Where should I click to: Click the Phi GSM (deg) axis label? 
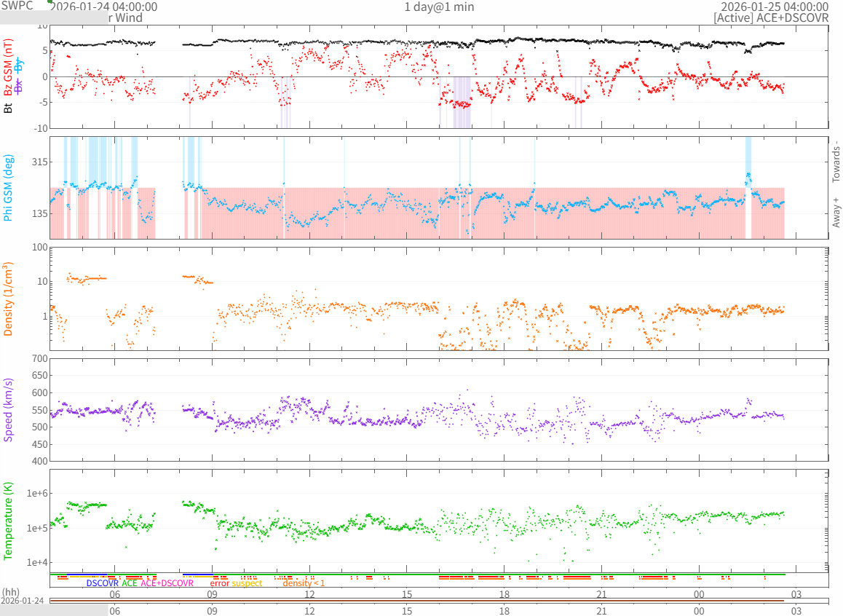pos(9,187)
